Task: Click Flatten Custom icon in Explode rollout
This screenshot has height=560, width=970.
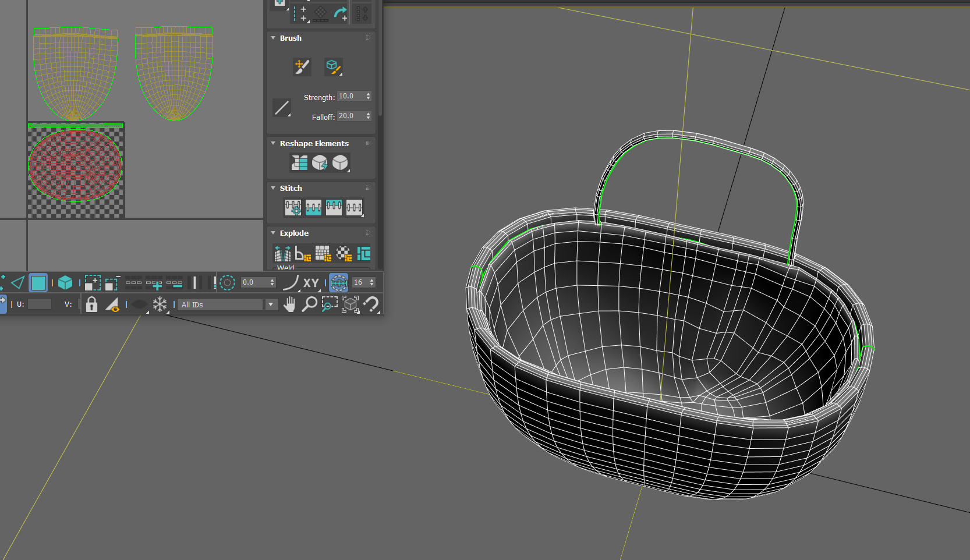Action: click(364, 253)
